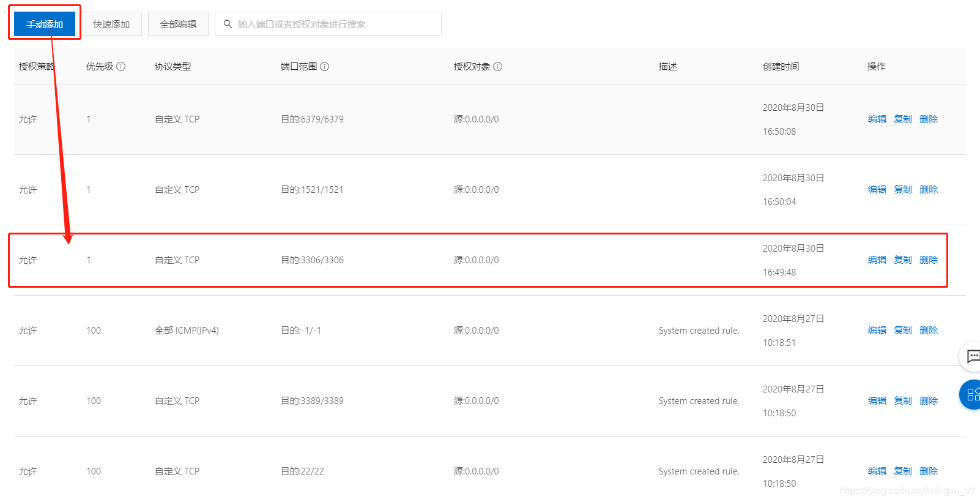Delete the rule for port 1521/1521
This screenshot has height=502, width=980.
(x=929, y=189)
